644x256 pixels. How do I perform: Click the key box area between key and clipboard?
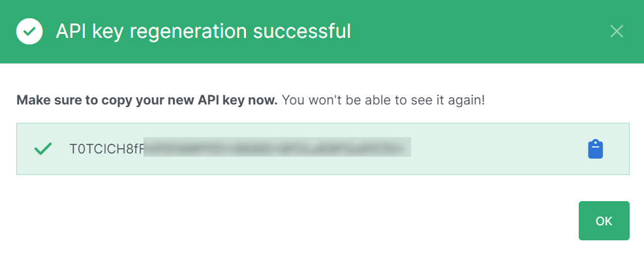pos(499,149)
